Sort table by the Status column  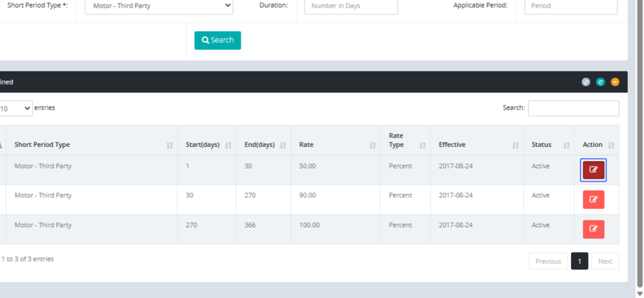point(548,145)
